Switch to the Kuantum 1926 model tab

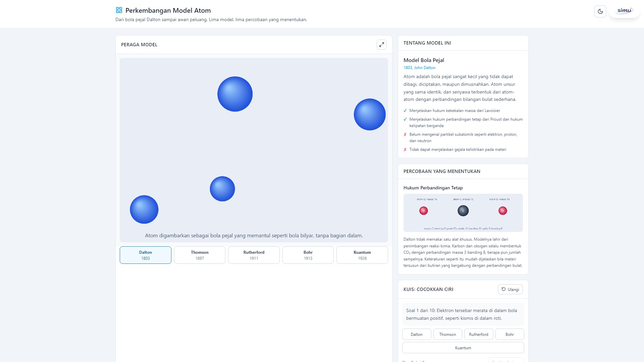[362, 255]
